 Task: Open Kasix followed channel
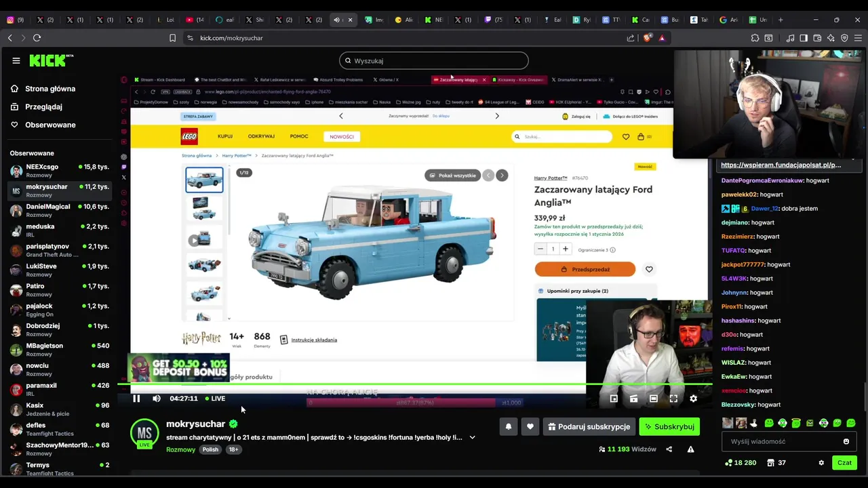[x=59, y=409]
